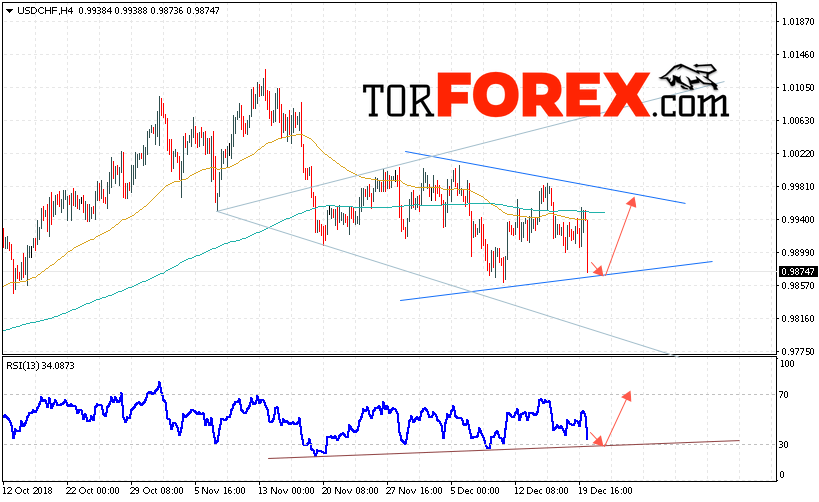Viewport: 819px width, 502px height.
Task: Select the 22 Oct 00:00 date label
Action: pyautogui.click(x=93, y=491)
